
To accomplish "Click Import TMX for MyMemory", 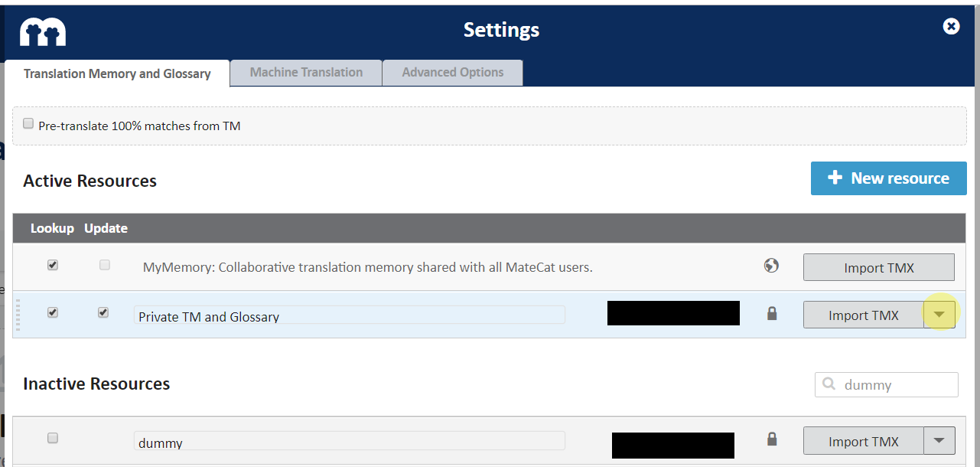I will (878, 268).
